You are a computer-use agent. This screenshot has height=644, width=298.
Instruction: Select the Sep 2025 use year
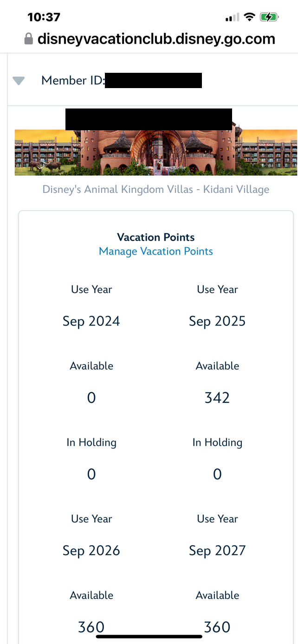pyautogui.click(x=217, y=321)
